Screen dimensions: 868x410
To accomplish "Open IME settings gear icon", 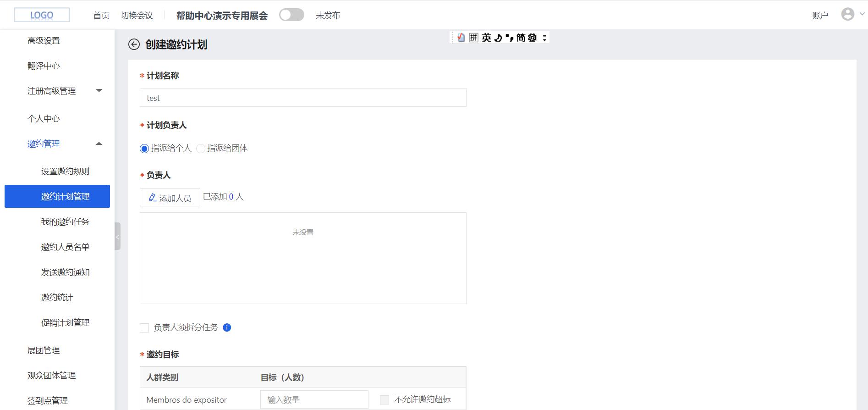I will (x=532, y=38).
